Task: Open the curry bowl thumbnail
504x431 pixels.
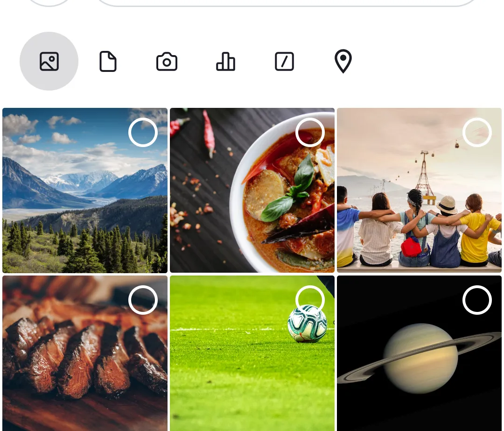Action: pyautogui.click(x=252, y=191)
